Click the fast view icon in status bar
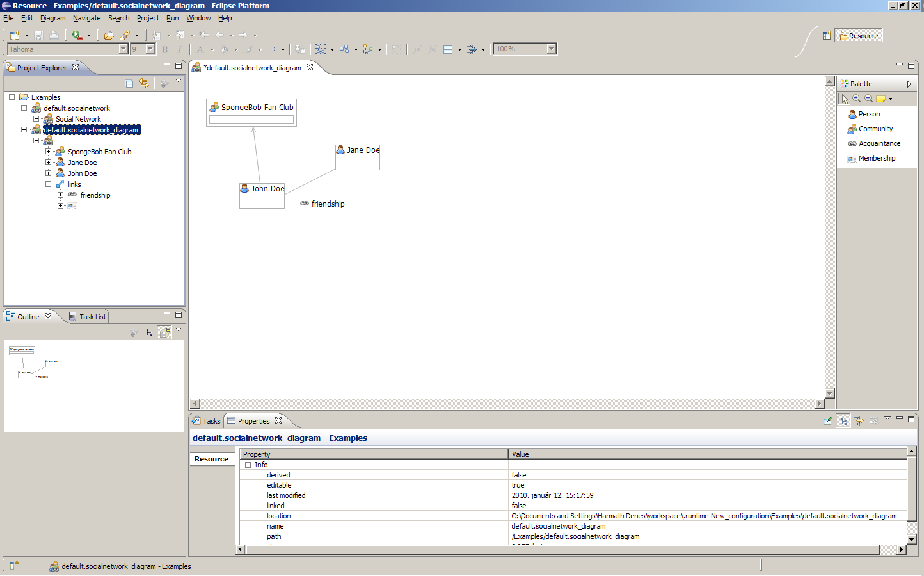This screenshot has height=576, width=924. 14,565
